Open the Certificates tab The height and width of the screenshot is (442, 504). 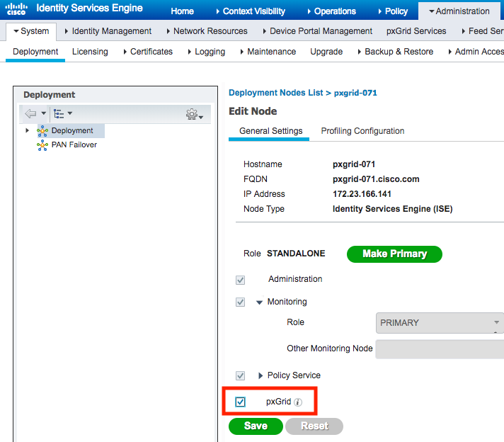[148, 52]
